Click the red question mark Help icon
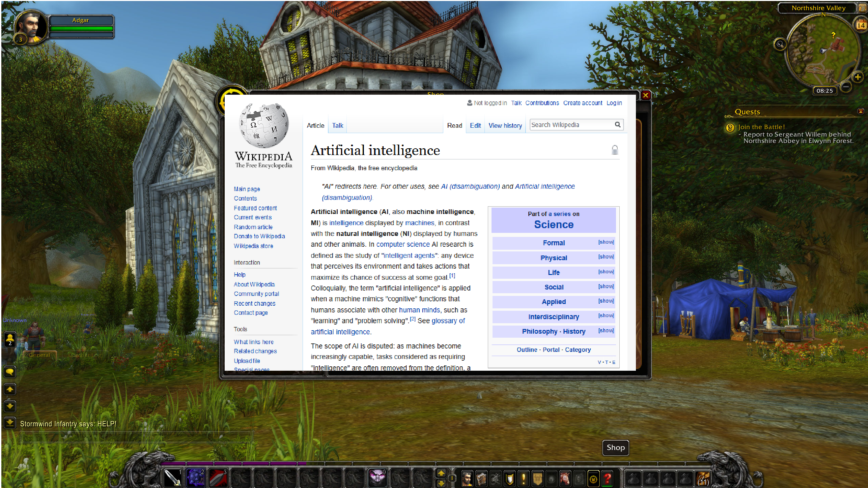Screen dimensions: 868x488 608,479
